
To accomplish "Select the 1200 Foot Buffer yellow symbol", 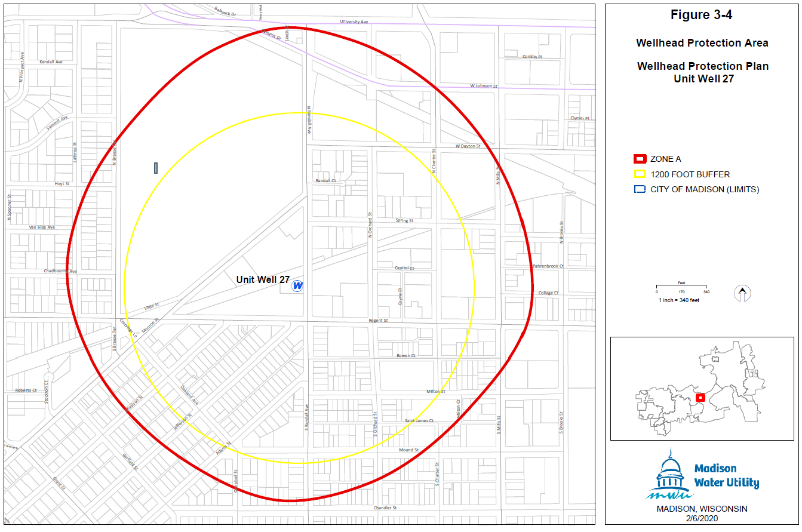I will [640, 174].
